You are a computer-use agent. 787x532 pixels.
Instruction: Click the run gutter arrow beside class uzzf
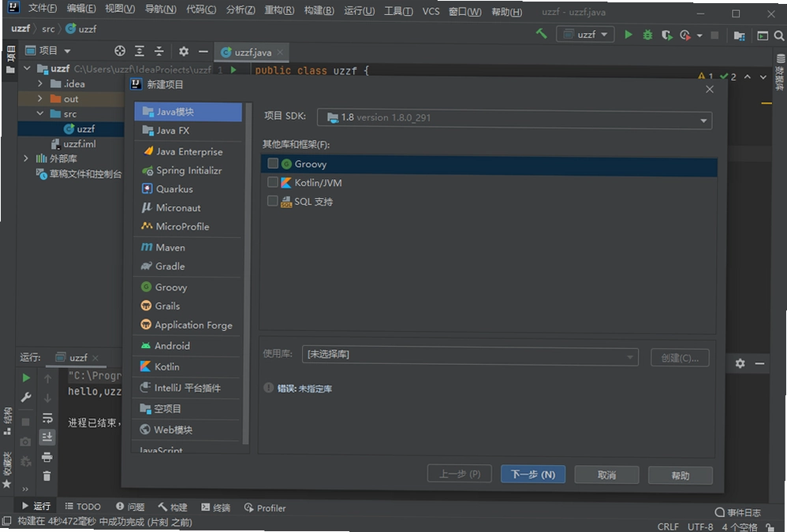coord(233,70)
